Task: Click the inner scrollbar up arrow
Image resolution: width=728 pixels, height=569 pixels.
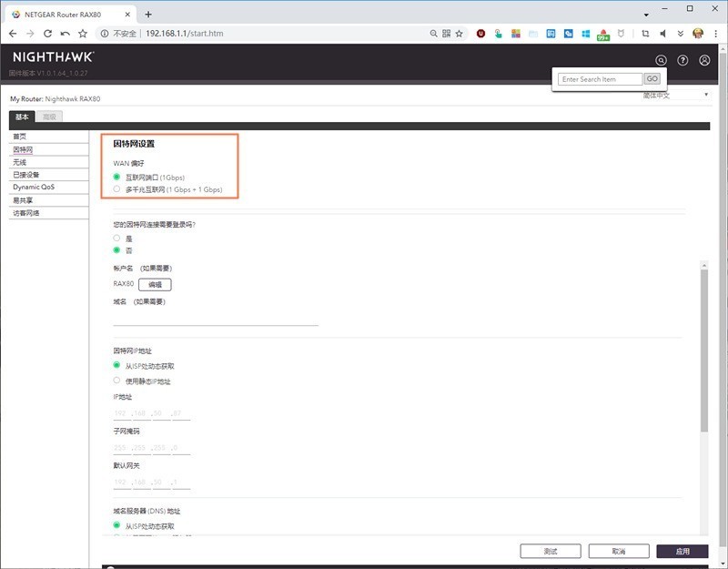Action: (704, 265)
